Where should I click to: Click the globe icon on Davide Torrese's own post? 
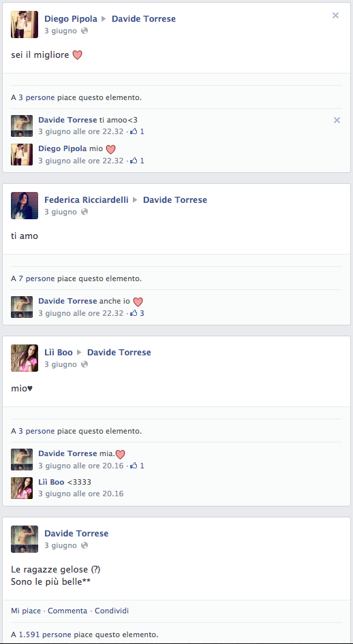85,545
